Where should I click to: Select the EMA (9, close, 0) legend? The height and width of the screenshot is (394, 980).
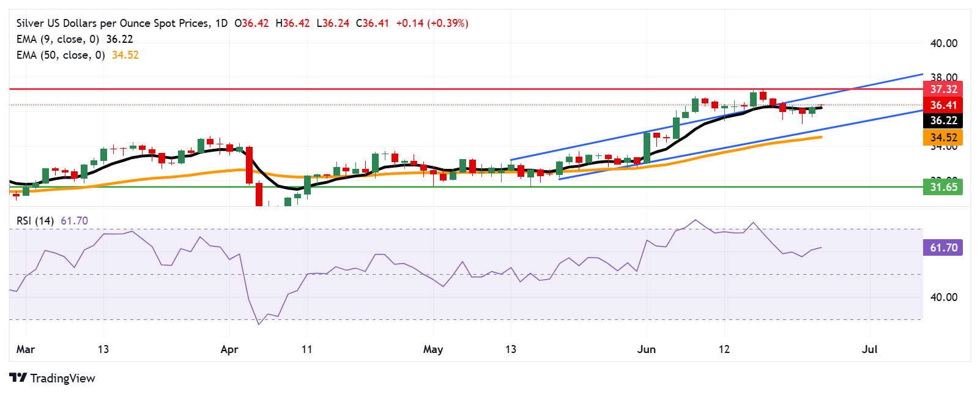[58, 39]
